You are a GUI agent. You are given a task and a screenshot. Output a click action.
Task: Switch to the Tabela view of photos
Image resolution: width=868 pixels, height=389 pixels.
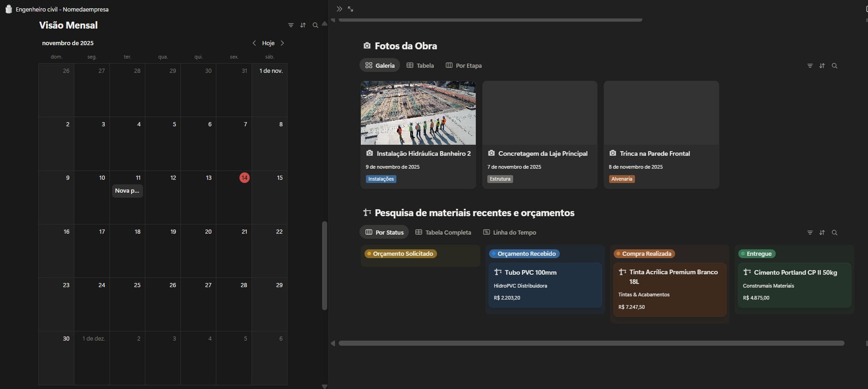(x=420, y=66)
